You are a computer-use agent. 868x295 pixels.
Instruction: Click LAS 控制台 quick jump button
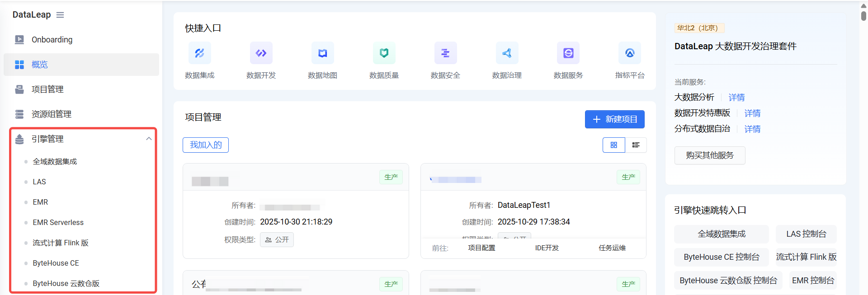(806, 234)
